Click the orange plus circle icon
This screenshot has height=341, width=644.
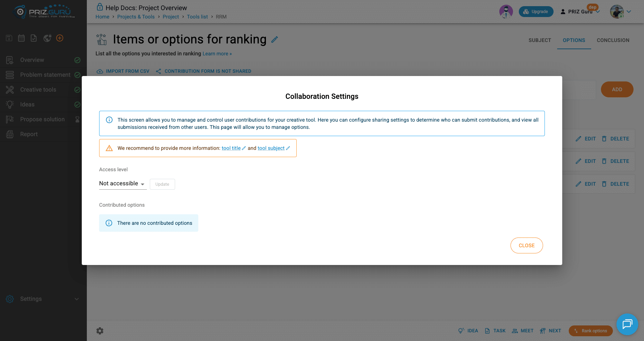60,38
